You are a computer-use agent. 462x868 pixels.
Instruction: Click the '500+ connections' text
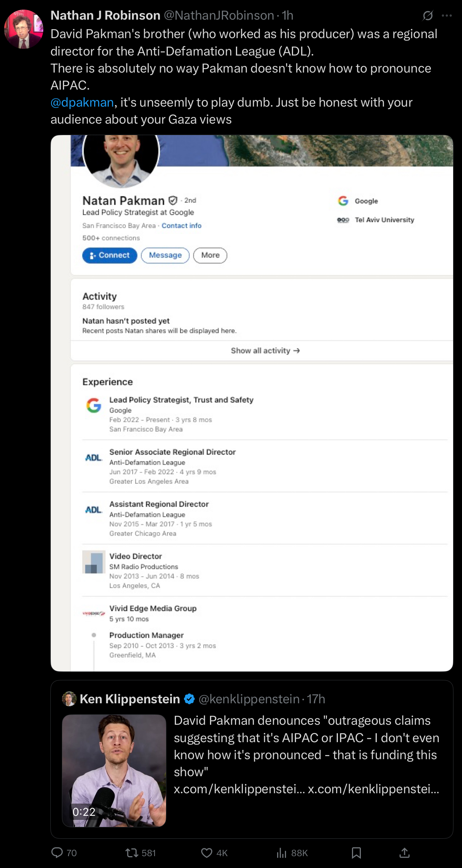111,238
